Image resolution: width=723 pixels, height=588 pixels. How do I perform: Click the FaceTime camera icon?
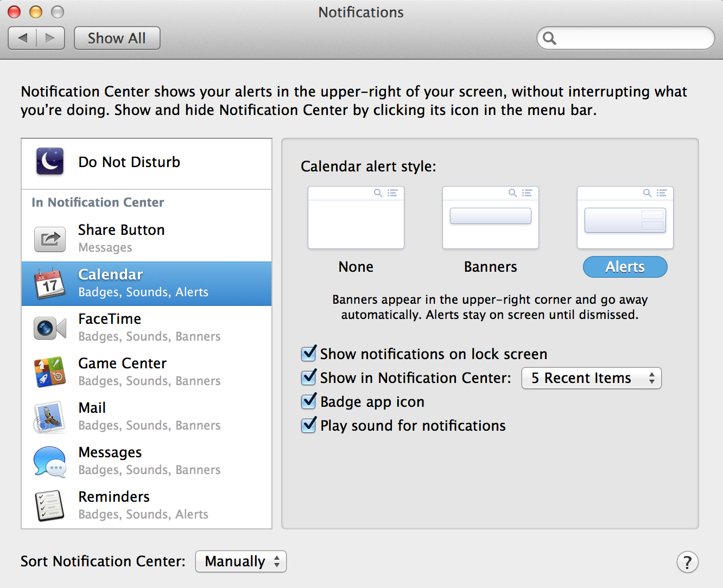pos(50,328)
